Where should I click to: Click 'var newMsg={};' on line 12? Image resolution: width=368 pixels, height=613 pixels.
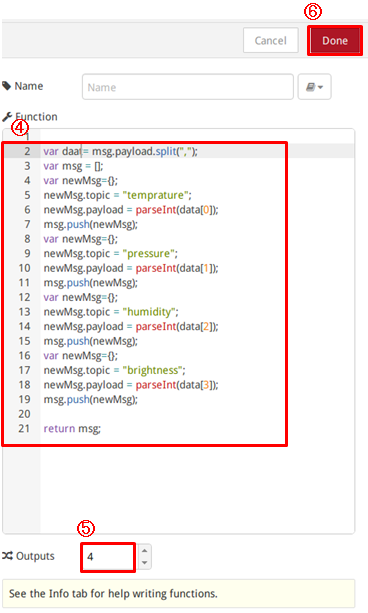81,298
